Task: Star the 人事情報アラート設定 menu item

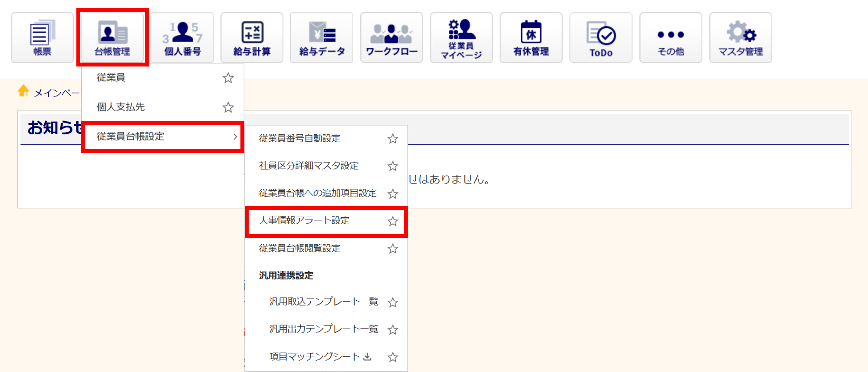Action: 393,221
